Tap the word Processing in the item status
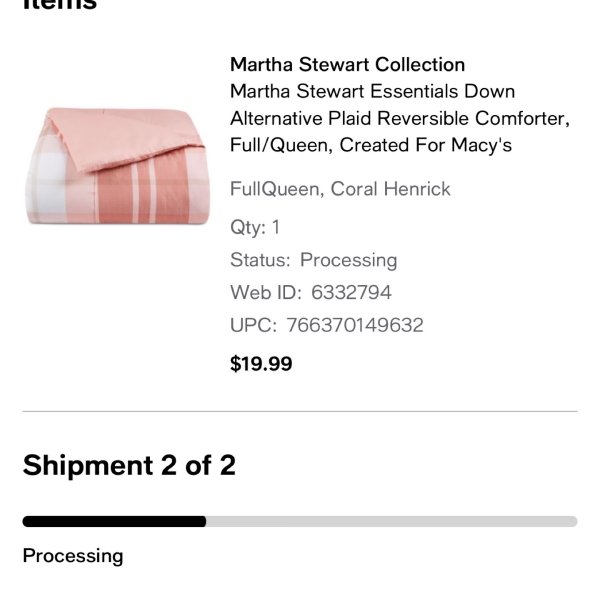Screen dimensions: 600x600 click(x=349, y=261)
